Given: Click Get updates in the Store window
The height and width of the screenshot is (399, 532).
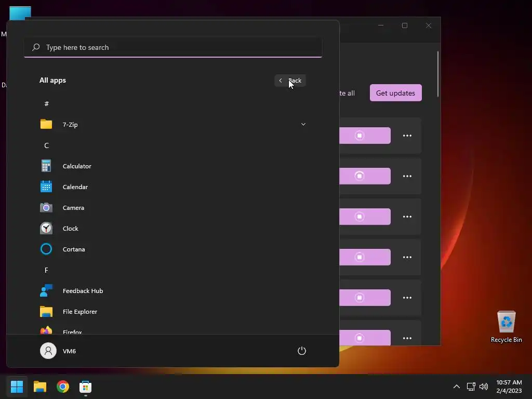Looking at the screenshot, I should coord(395,93).
